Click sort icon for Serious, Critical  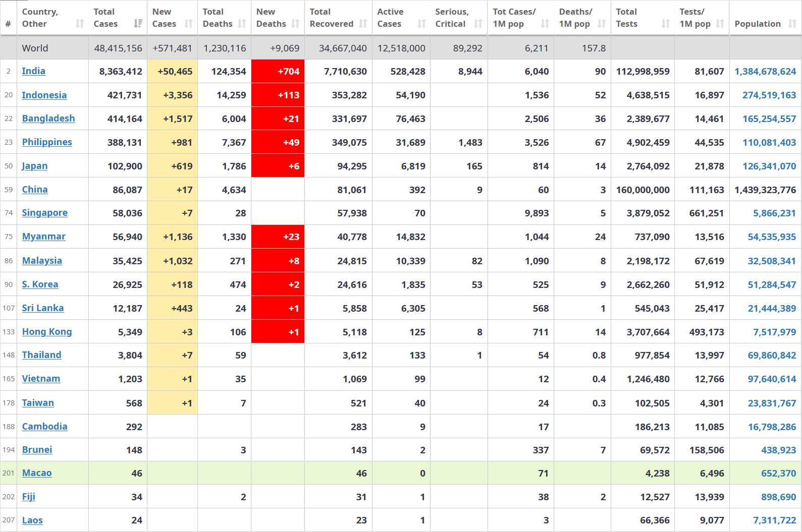coord(478,24)
